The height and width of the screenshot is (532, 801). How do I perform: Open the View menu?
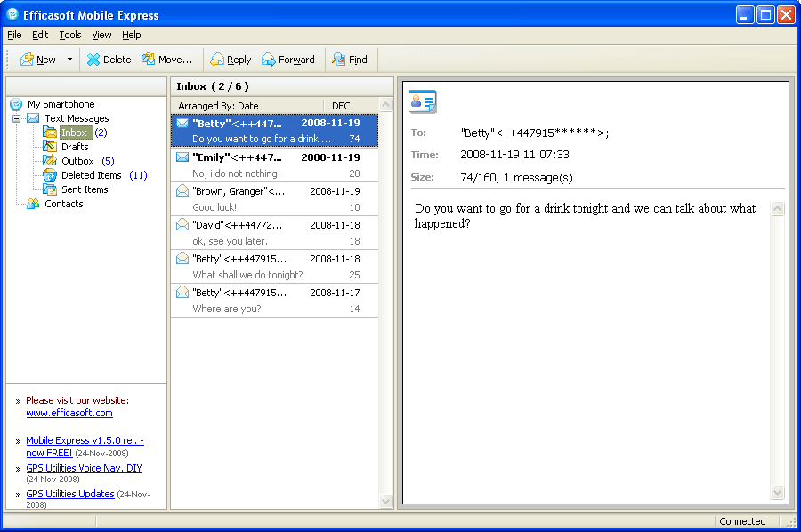tap(101, 35)
